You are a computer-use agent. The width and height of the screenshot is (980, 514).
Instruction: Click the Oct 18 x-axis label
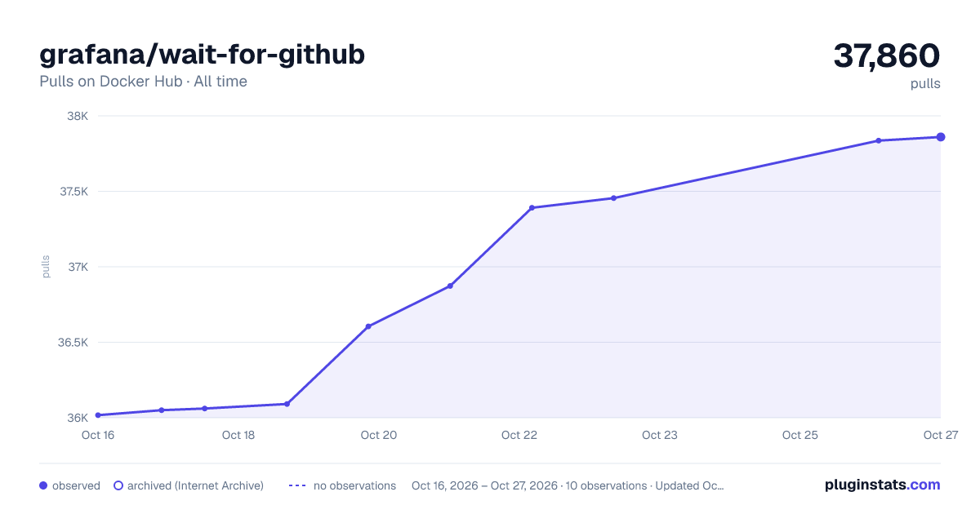tap(238, 435)
